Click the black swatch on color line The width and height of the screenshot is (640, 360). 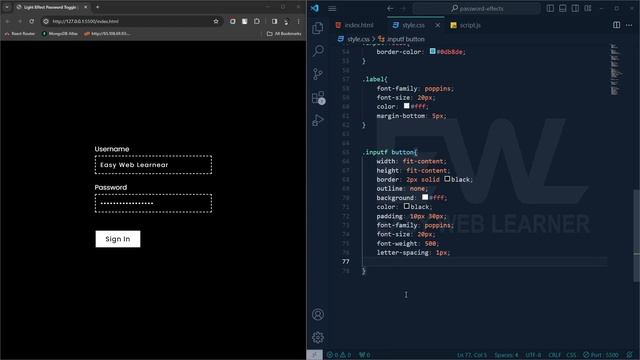(407, 206)
